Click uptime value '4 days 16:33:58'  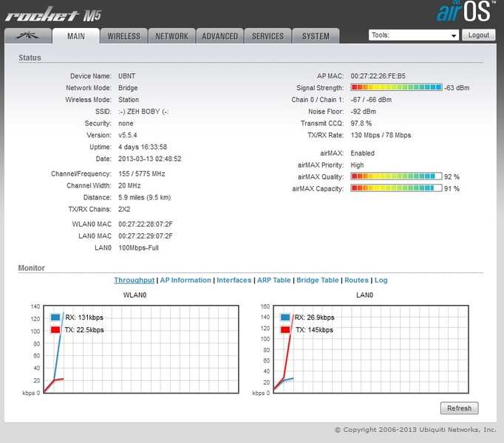tap(143, 147)
